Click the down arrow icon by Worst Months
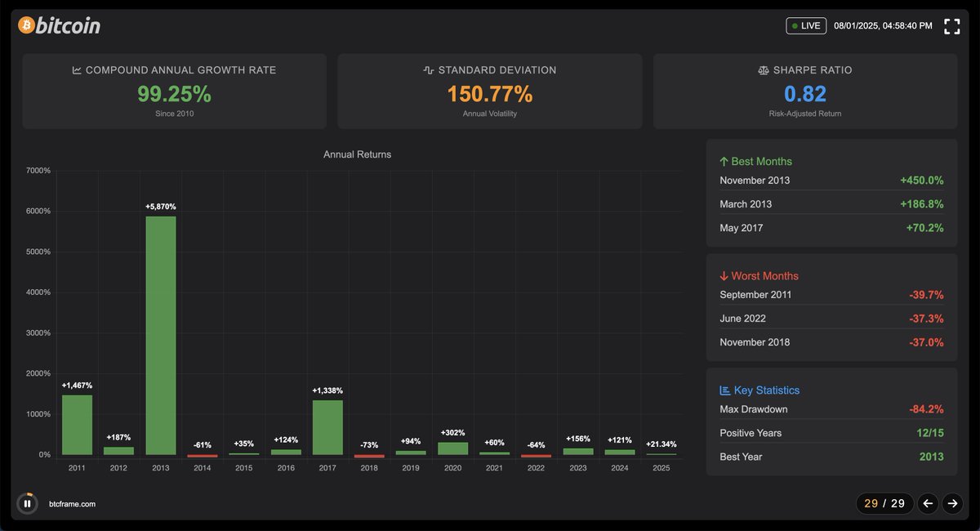 pos(724,275)
